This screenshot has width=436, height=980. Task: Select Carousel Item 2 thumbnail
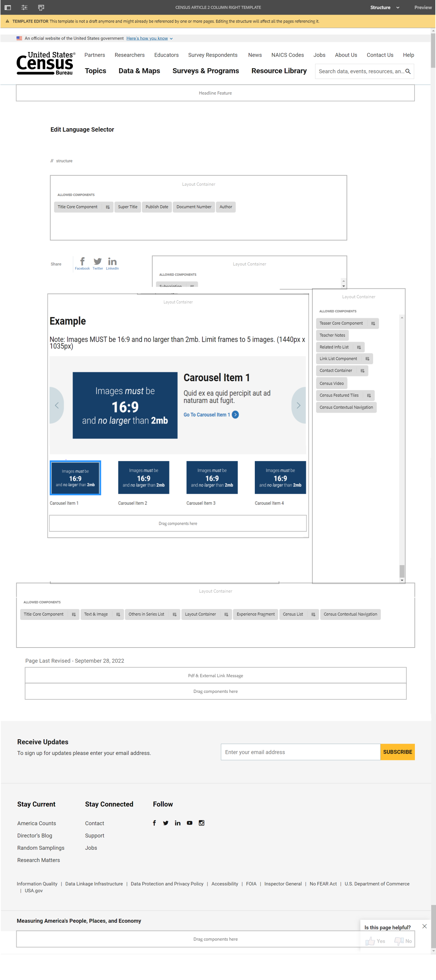click(144, 478)
